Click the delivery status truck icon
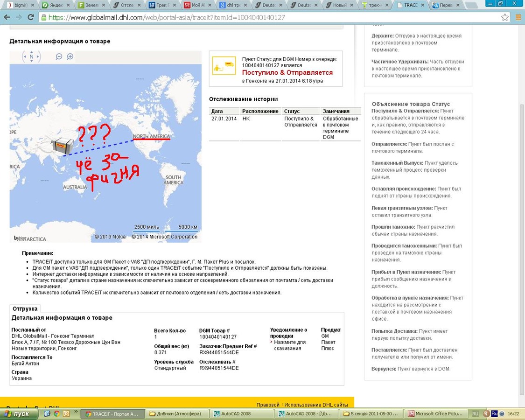525x420 pixels. pyautogui.click(x=224, y=66)
